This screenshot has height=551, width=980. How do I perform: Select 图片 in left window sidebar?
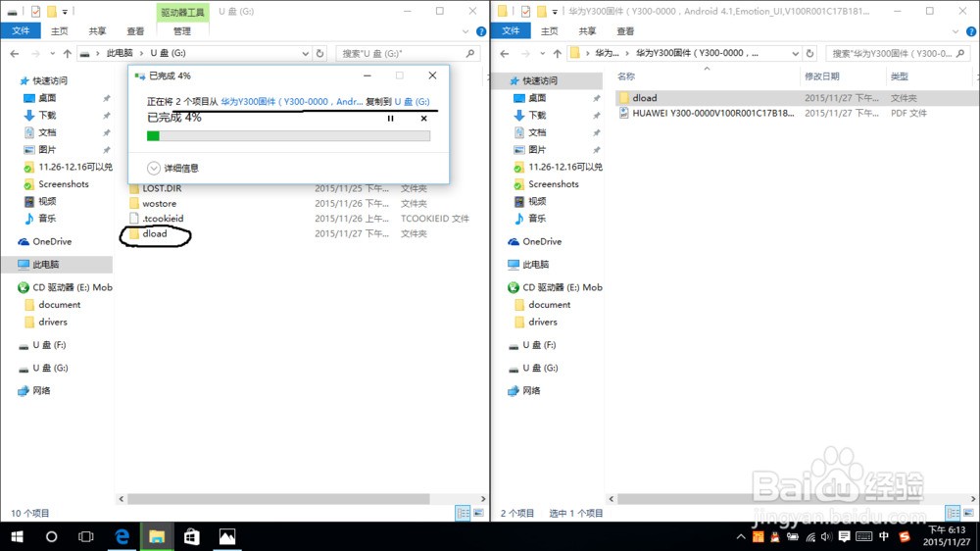[47, 149]
